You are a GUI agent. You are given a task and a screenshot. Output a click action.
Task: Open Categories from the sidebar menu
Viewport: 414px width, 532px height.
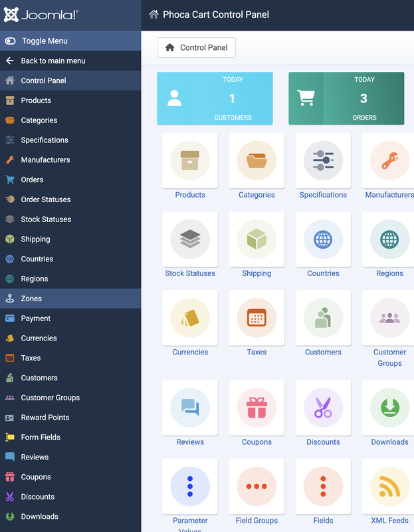tap(70, 120)
